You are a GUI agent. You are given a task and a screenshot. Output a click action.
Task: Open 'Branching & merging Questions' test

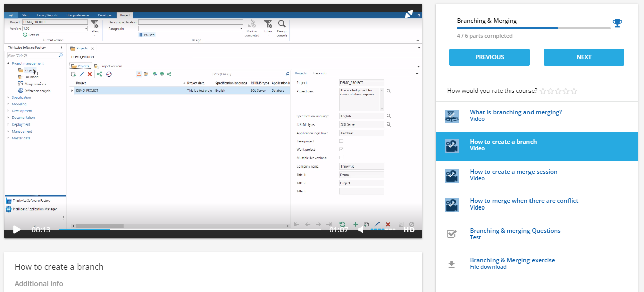pos(515,231)
